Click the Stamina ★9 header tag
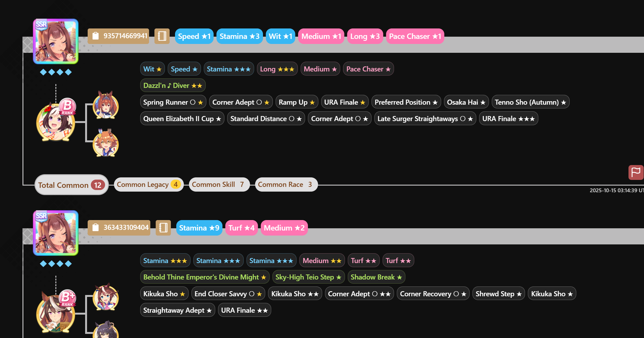The image size is (644, 338). (x=199, y=228)
